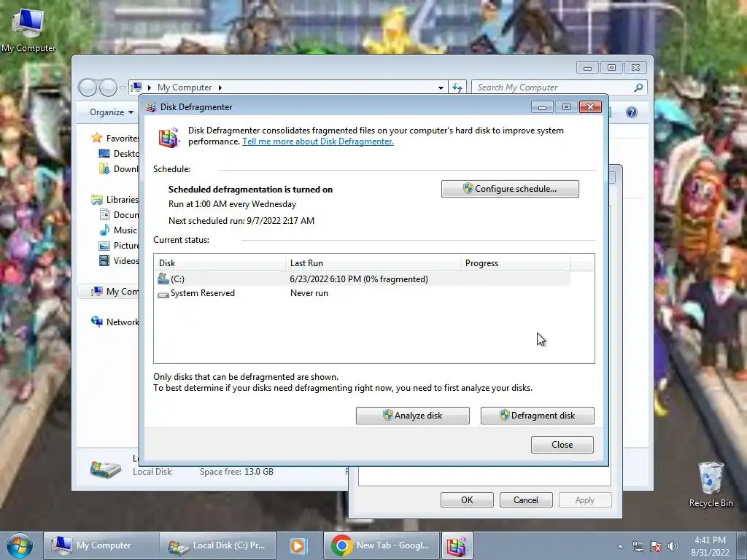747x560 pixels.
Task: Click Disk Defragmenter title bar icon
Action: [x=152, y=107]
